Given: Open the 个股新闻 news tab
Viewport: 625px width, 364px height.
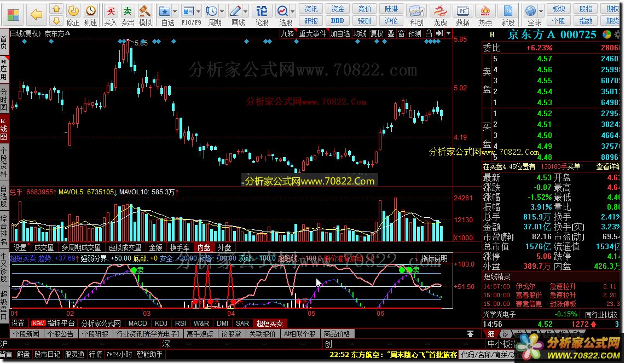Looking at the screenshot, I should click(26, 334).
